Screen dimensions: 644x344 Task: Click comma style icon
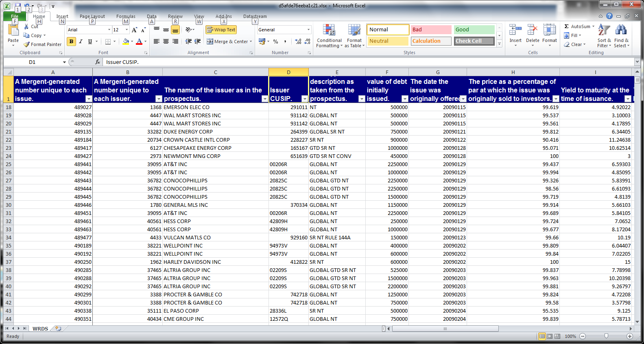click(x=285, y=42)
